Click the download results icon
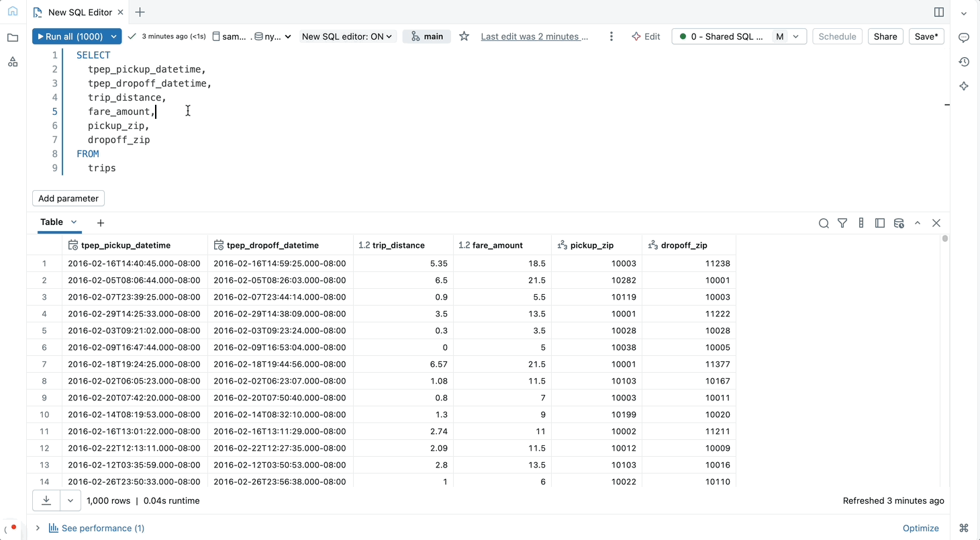This screenshot has height=540, width=980. [x=46, y=500]
